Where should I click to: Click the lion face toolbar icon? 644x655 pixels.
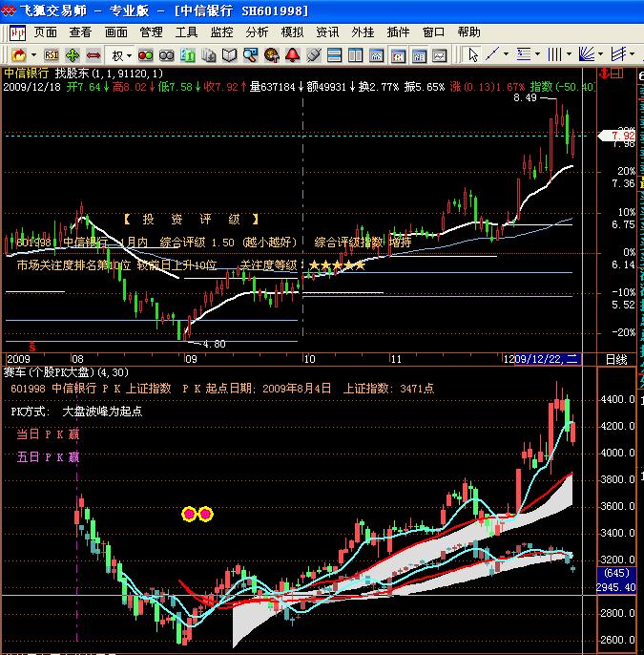272,55
